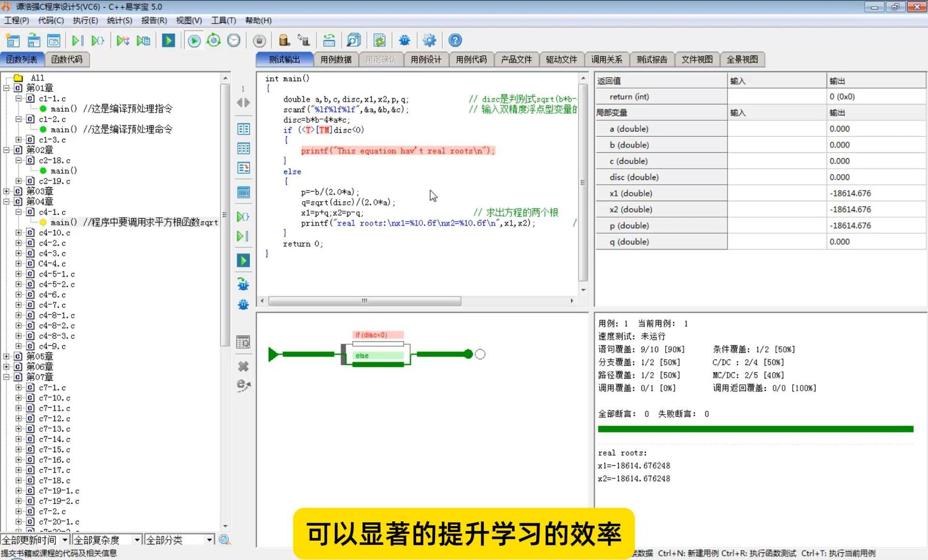
Task: Click the green play-with-branch-arrows icon in top toolbar
Action: 123,40
